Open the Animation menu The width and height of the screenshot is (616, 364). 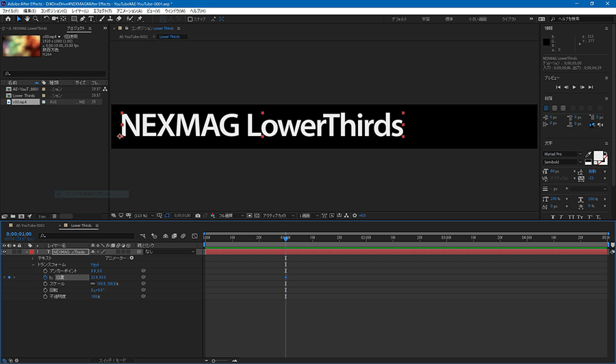coord(129,11)
